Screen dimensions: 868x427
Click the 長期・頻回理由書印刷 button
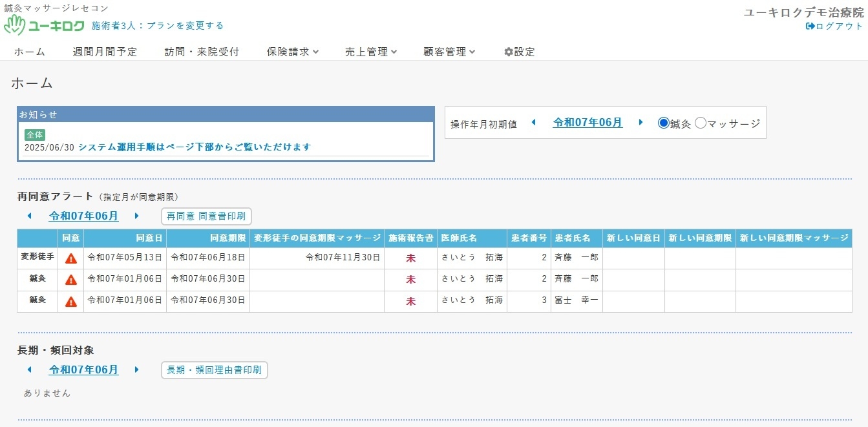214,370
